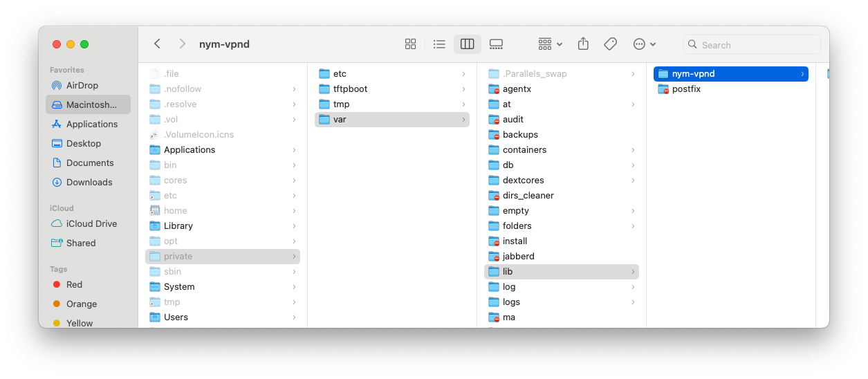Expand the sbin folder chevron
This screenshot has width=868, height=379.
tap(294, 271)
